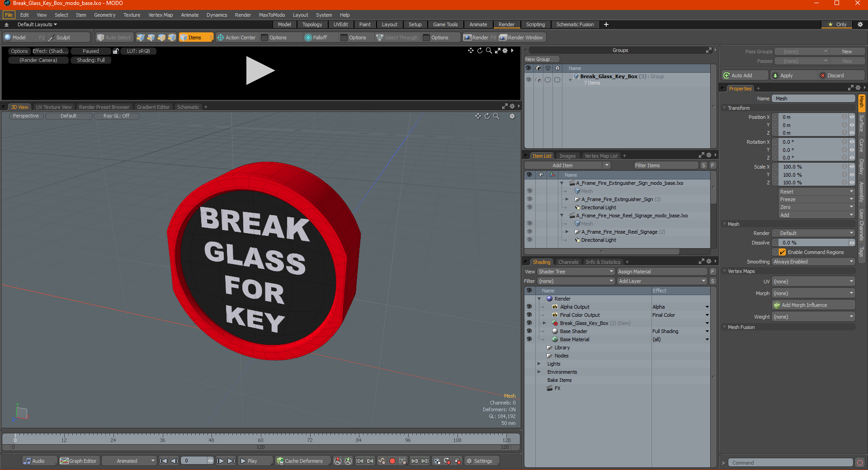Open the Shader Tree view dropdown
The width and height of the screenshot is (868, 470).
click(x=576, y=272)
